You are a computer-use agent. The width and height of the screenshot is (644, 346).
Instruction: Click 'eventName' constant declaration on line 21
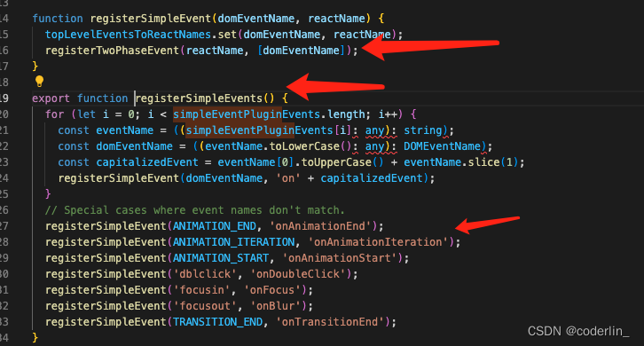tap(125, 130)
